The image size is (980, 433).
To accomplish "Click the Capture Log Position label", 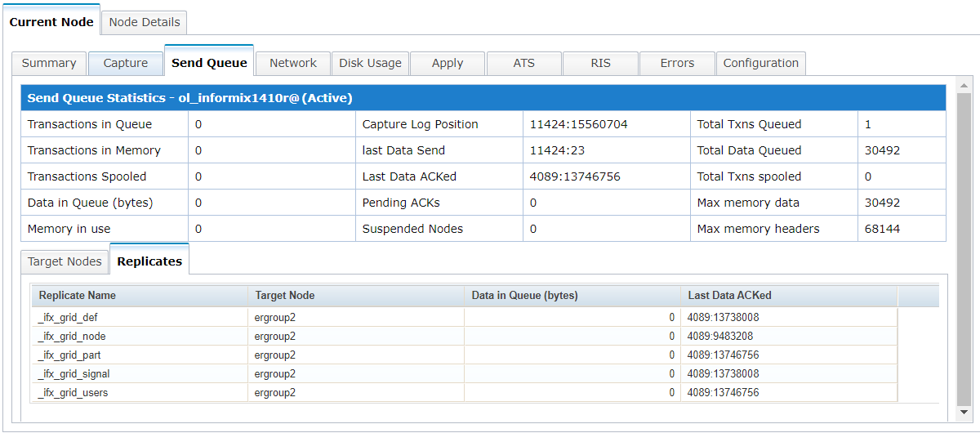I will point(421,124).
